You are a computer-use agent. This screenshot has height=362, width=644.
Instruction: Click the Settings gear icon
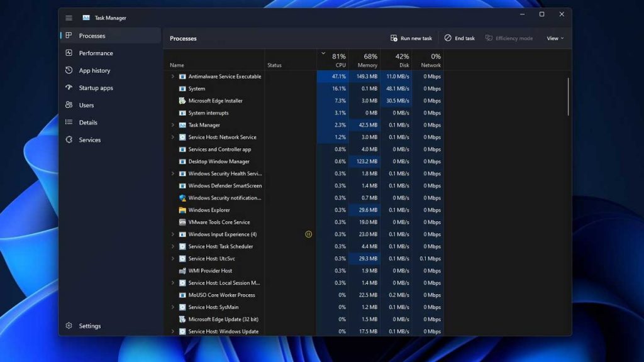[69, 326]
